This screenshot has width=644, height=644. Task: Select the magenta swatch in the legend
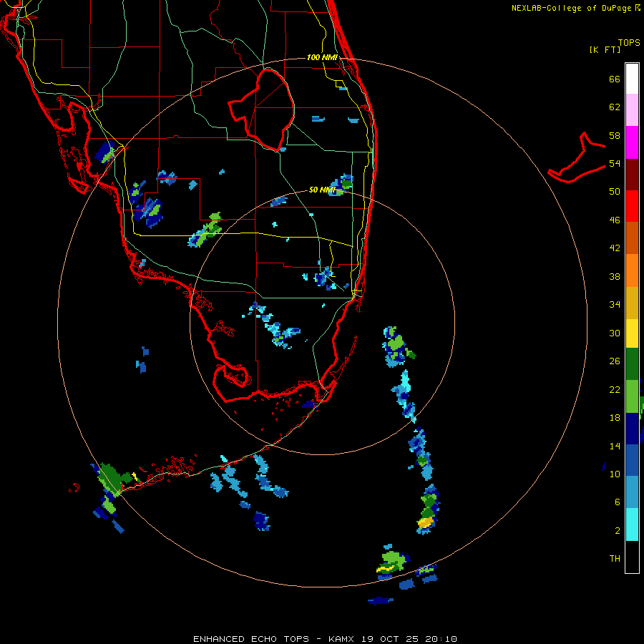coord(632,142)
